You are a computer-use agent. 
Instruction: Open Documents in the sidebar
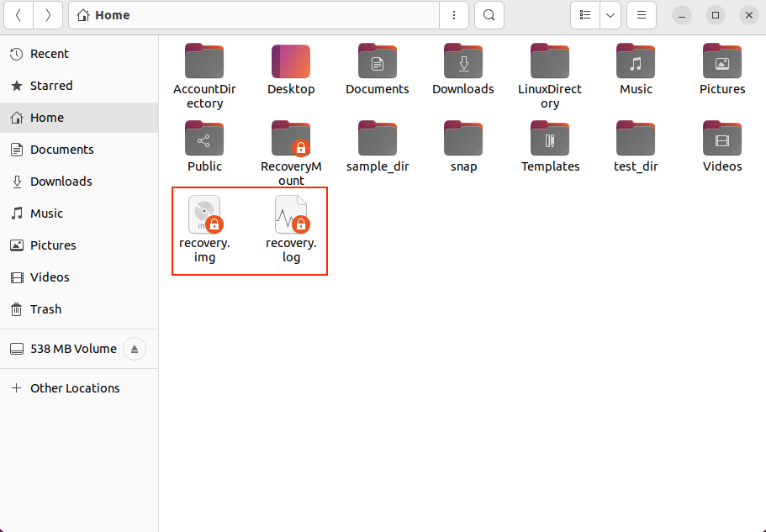pos(79,150)
